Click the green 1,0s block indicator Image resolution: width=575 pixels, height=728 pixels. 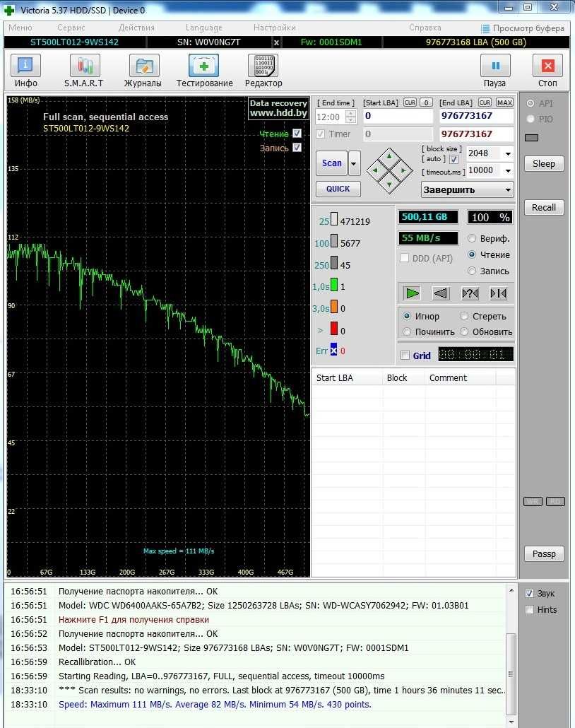pos(333,285)
